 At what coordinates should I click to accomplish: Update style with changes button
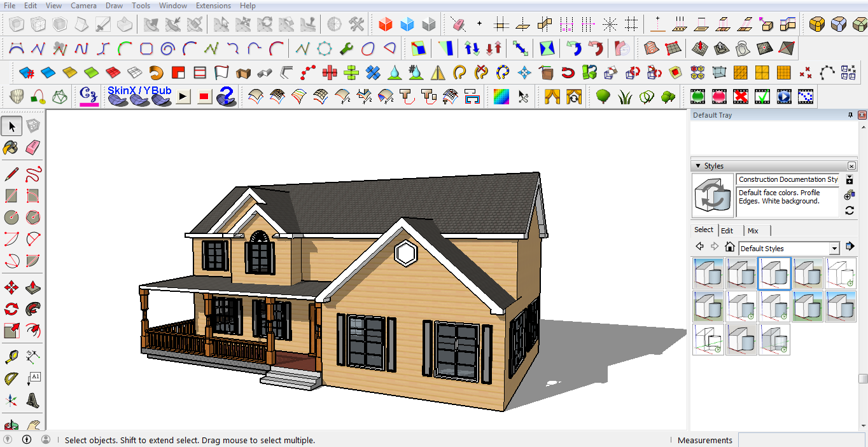click(850, 210)
